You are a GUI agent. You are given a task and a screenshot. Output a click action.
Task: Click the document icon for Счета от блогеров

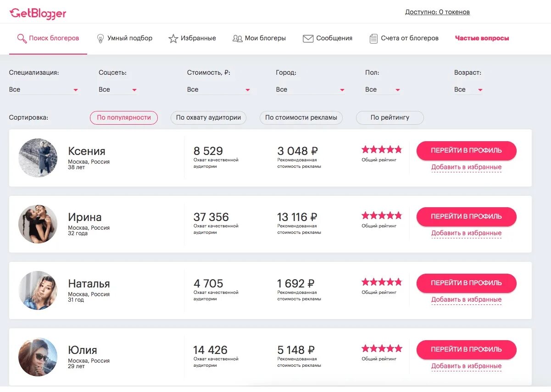pyautogui.click(x=373, y=39)
